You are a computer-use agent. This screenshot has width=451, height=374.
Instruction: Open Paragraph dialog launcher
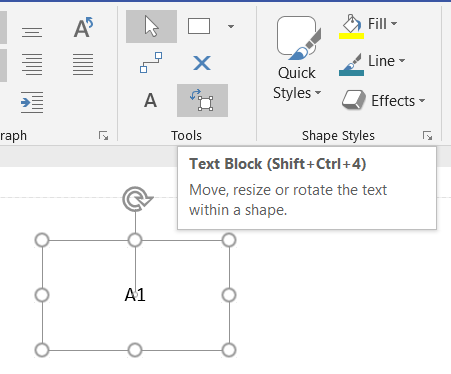point(103,136)
